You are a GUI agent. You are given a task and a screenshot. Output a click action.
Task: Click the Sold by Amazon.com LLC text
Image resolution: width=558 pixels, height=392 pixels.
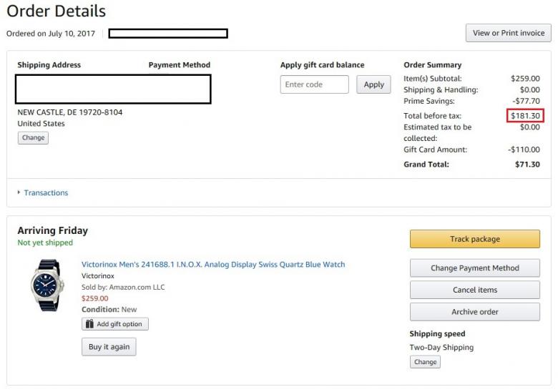tap(123, 287)
